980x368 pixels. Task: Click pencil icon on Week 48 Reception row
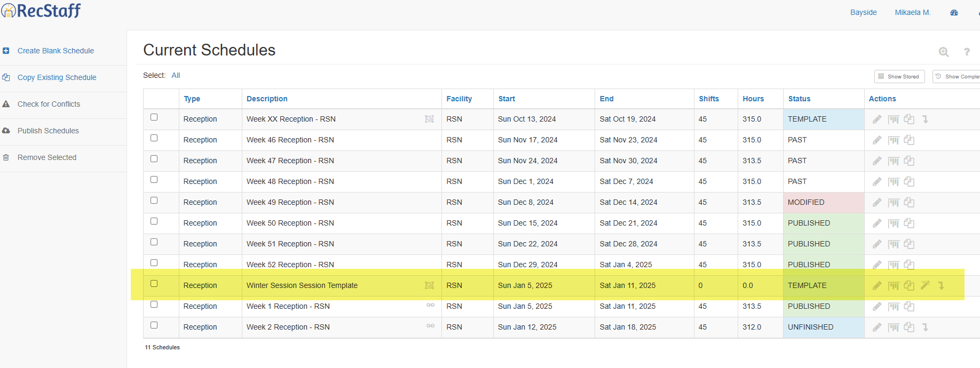click(877, 182)
